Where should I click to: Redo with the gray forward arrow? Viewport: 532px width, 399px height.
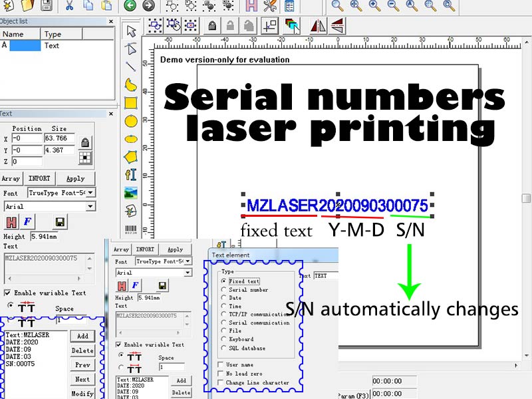(148, 5)
